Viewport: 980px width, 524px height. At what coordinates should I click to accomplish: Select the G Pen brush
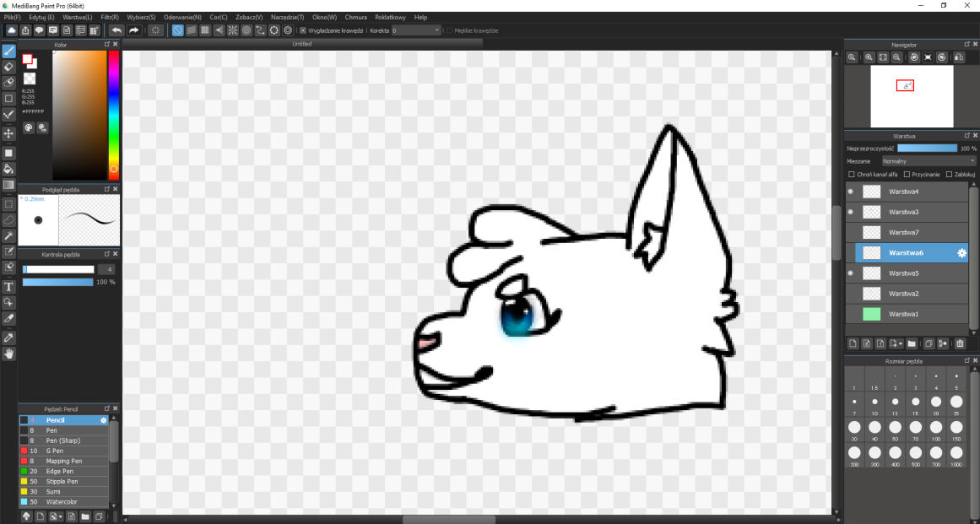click(64, 451)
